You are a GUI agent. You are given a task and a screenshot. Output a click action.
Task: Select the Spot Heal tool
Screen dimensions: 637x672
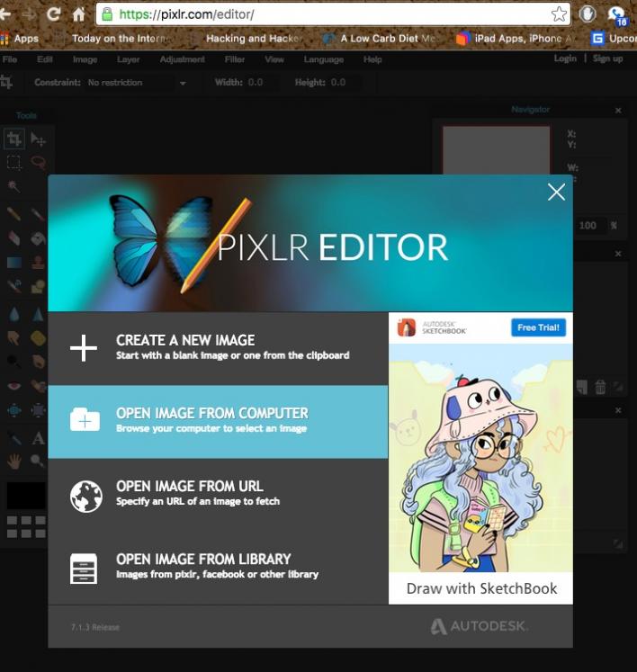(38, 386)
